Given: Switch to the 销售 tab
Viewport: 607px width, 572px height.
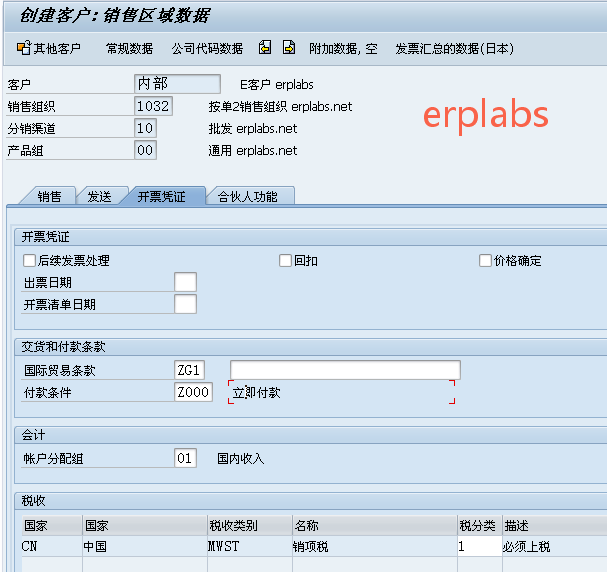Looking at the screenshot, I should point(49,196).
